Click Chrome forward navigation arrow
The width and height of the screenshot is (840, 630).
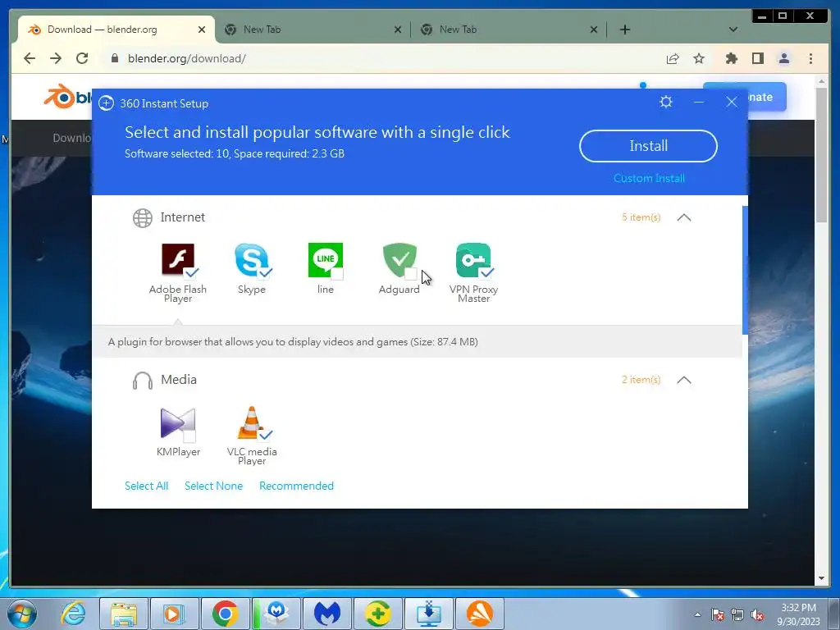[x=56, y=58]
